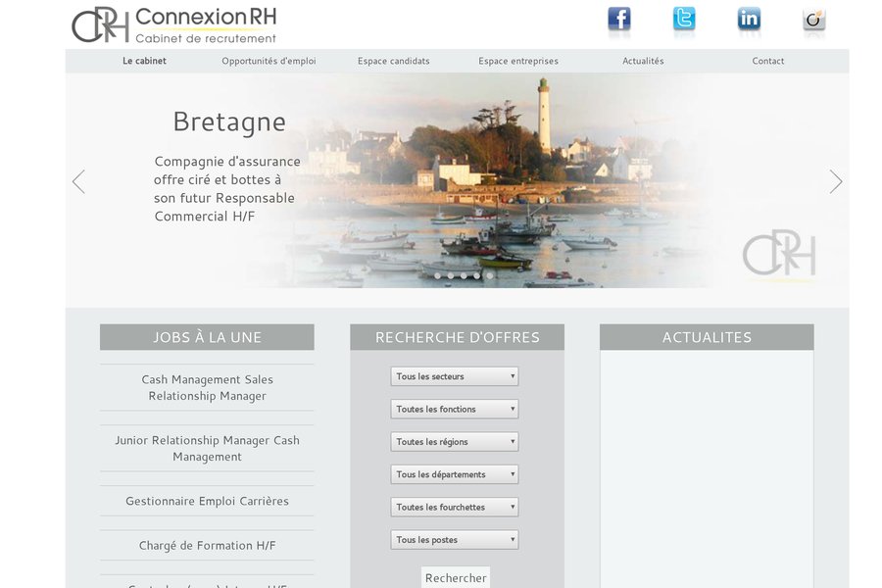Open Cash Management Sales Relationship Manager job
The image size is (882, 588).
[x=207, y=388]
